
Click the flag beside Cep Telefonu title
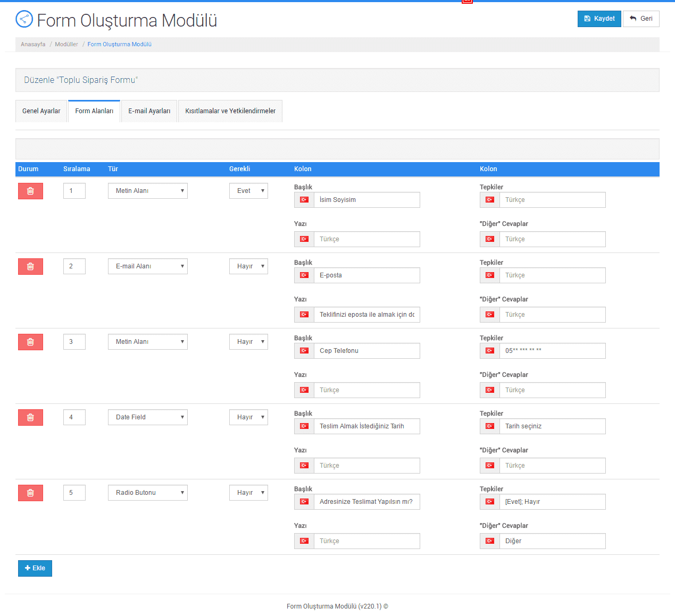[304, 351]
